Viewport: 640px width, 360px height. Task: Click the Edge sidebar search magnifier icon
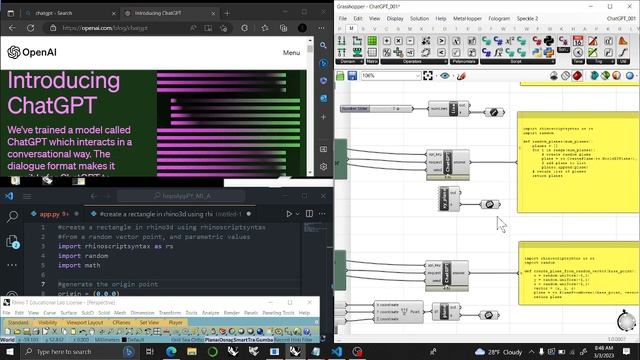click(323, 45)
